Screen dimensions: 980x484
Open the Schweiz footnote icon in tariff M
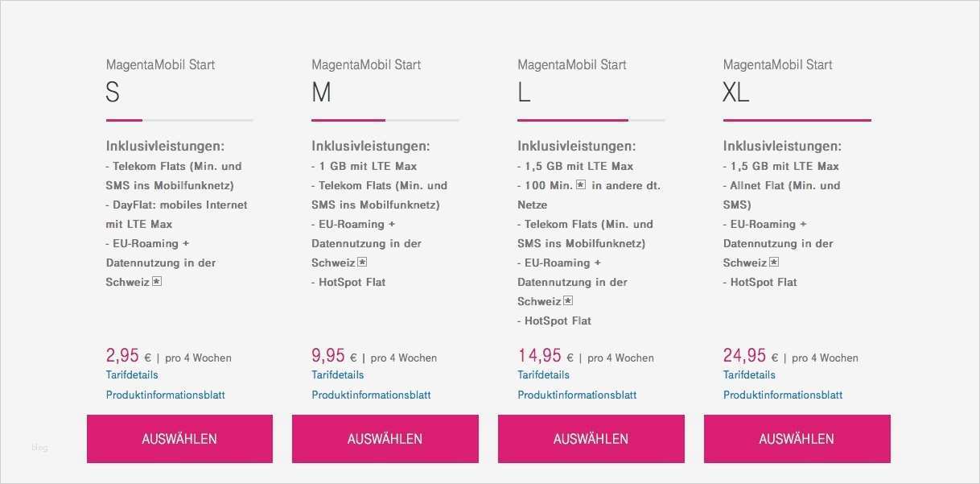[x=362, y=262]
